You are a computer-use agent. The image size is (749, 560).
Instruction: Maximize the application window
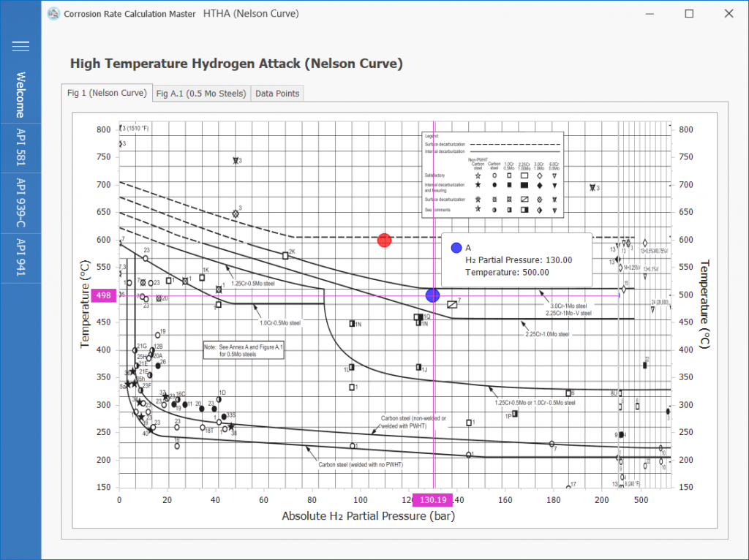(x=689, y=14)
